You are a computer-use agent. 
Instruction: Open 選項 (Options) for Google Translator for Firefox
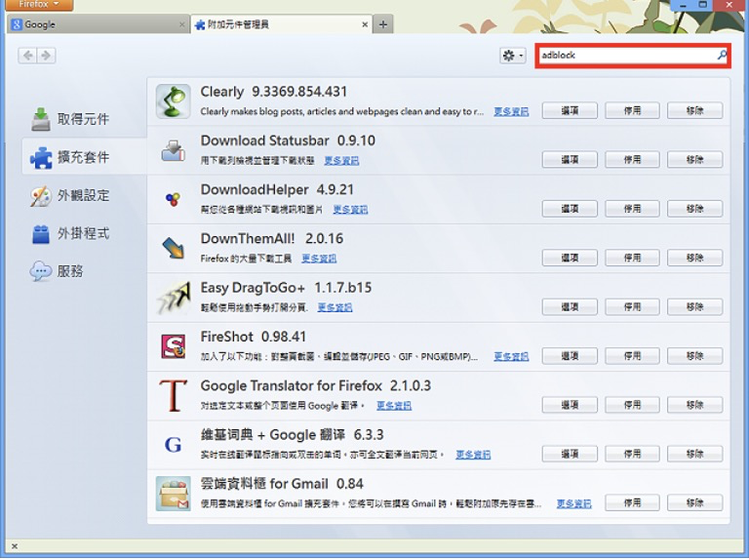pyautogui.click(x=570, y=405)
